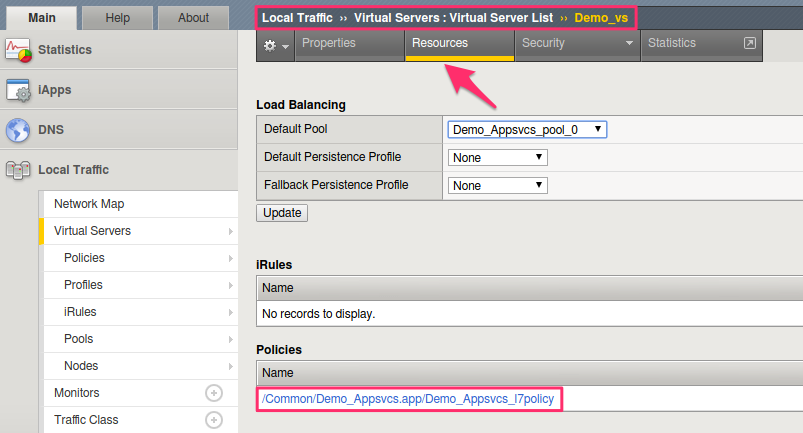Image resolution: width=803 pixels, height=433 pixels.
Task: Click the plus icon next to Traffic Class
Action: pos(214,420)
